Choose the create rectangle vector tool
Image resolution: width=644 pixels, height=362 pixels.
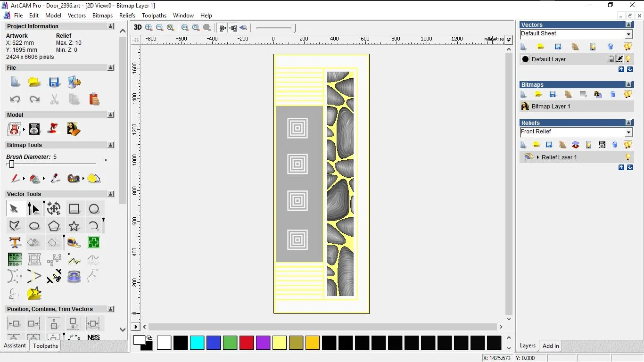(74, 208)
